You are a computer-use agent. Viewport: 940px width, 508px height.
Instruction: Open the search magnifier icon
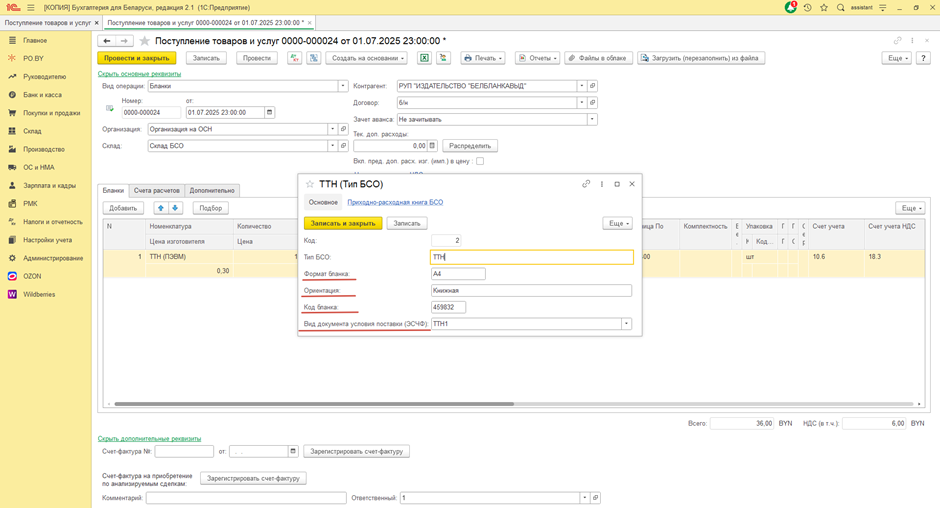840,8
